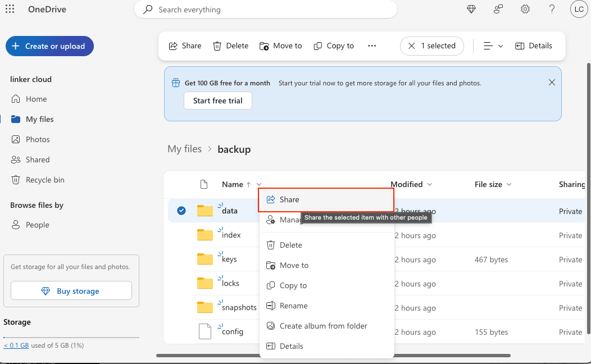Open the Details pane button
Screen dimensions: 591x364
[534, 46]
